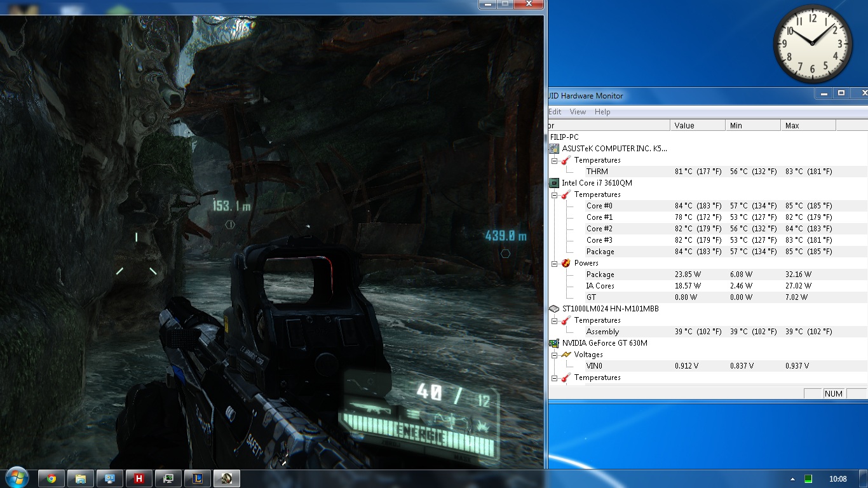
Task: Click the 81 °C (177 °F) THRM value
Action: [698, 172]
